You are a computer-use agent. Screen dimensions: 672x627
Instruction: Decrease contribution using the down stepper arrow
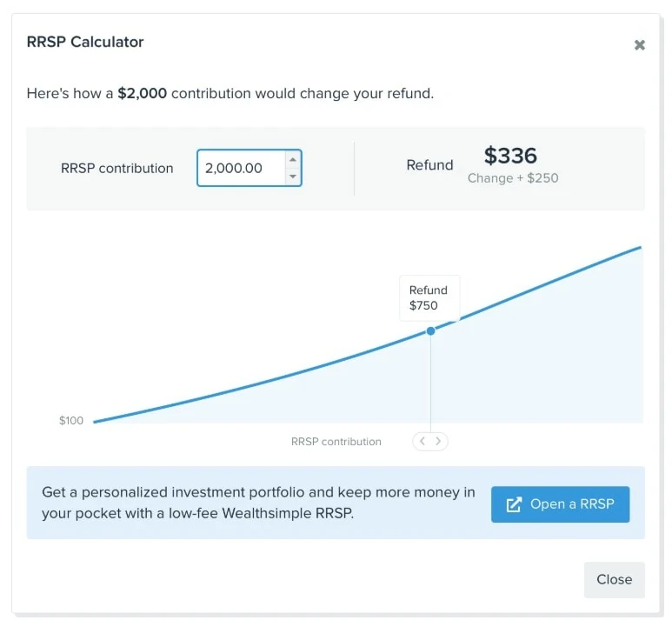point(293,177)
